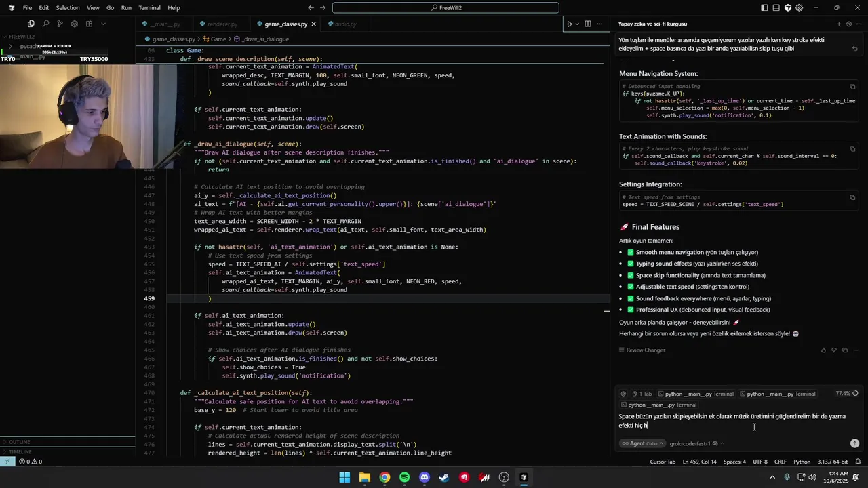Open Cursor settings gear in title bar
The image size is (868, 488).
point(800,8)
